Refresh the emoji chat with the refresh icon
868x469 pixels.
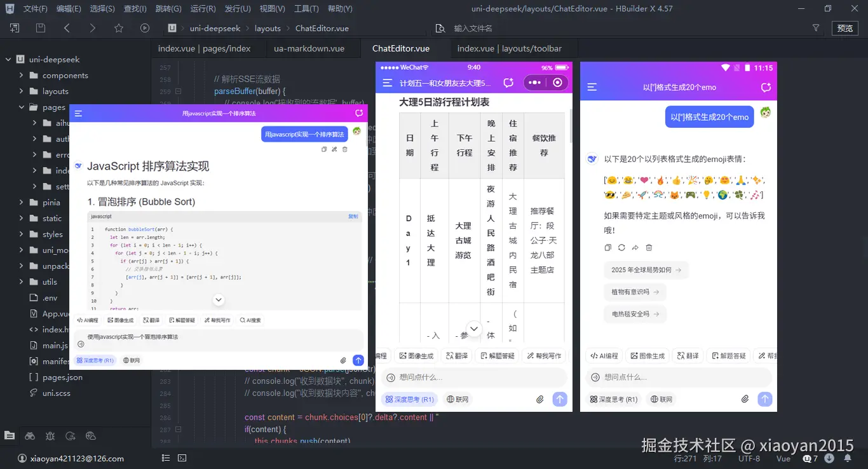click(768, 86)
